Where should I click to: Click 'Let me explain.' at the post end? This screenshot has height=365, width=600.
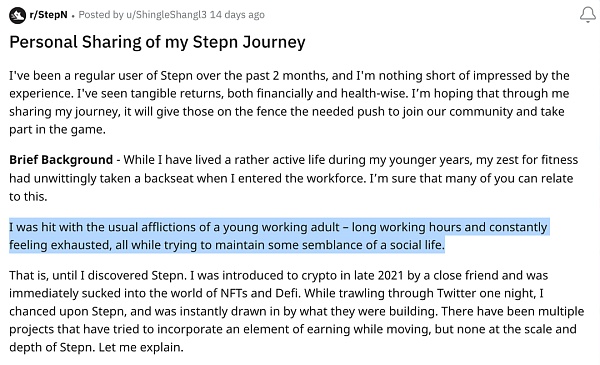pos(141,347)
